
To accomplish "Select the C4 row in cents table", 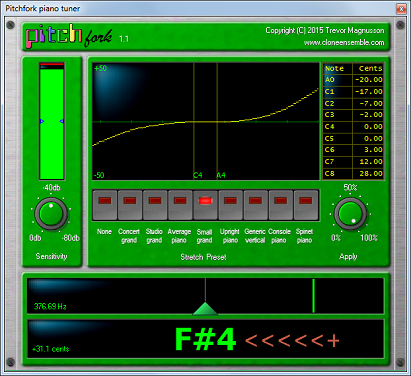I will [x=353, y=127].
